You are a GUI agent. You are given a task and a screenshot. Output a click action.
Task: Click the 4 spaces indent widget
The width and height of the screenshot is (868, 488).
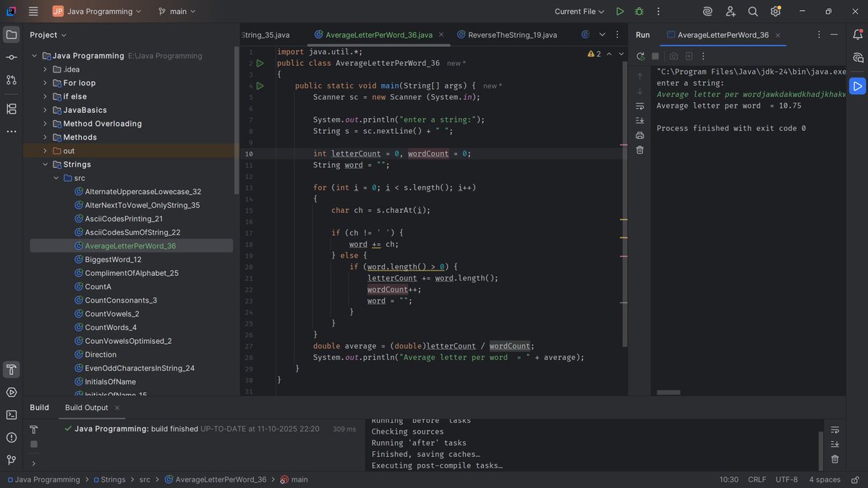point(825,479)
